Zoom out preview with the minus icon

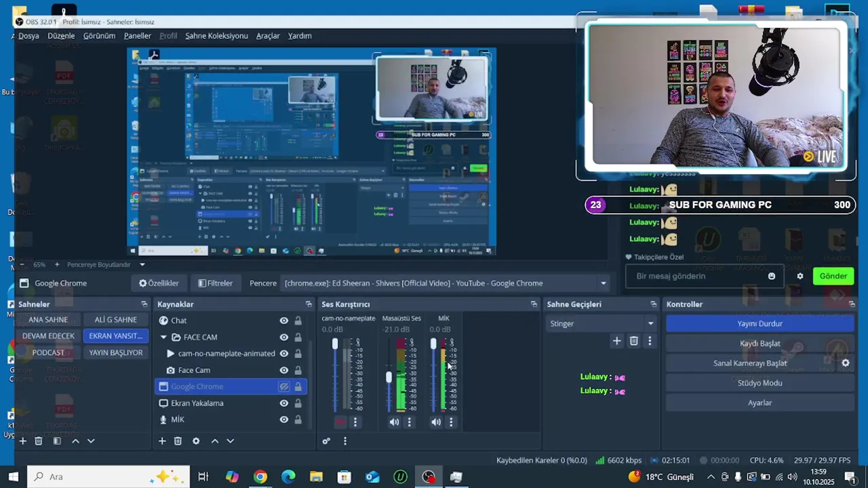22,264
